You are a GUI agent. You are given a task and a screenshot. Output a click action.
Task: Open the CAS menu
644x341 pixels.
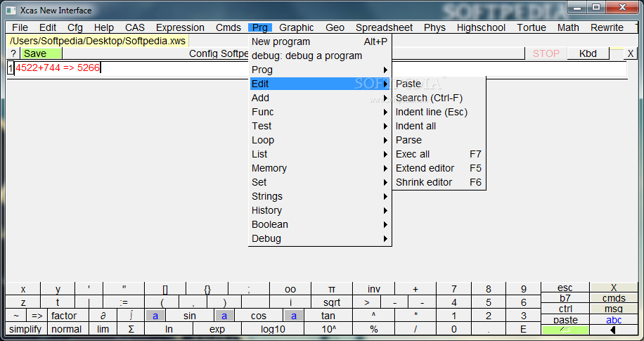[135, 27]
